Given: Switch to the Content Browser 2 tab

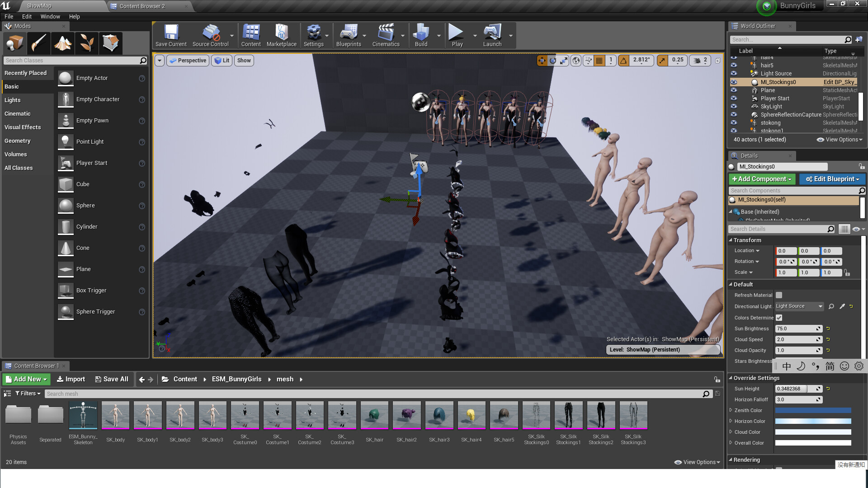Looking at the screenshot, I should (142, 6).
